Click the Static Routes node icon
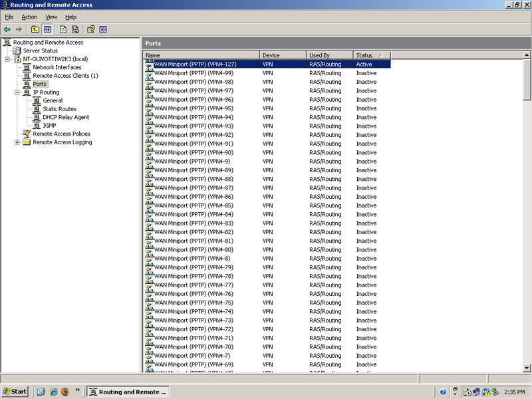The width and height of the screenshot is (532, 399). (37, 109)
